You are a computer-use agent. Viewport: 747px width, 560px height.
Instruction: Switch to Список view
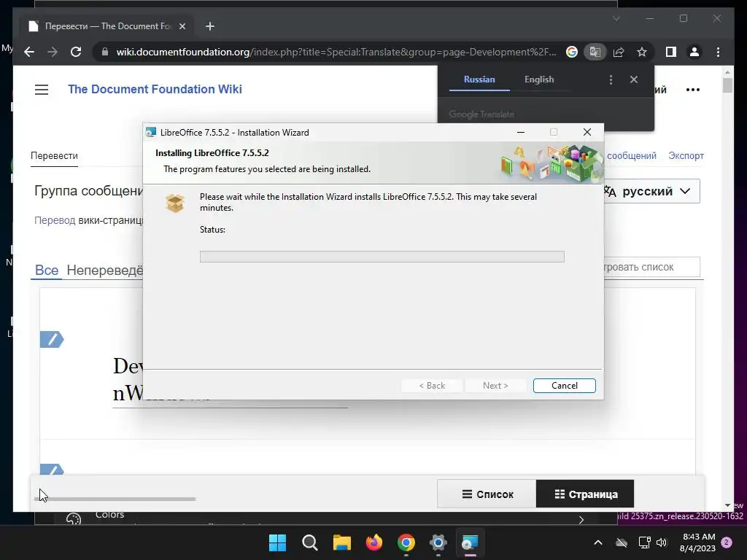[x=487, y=494]
